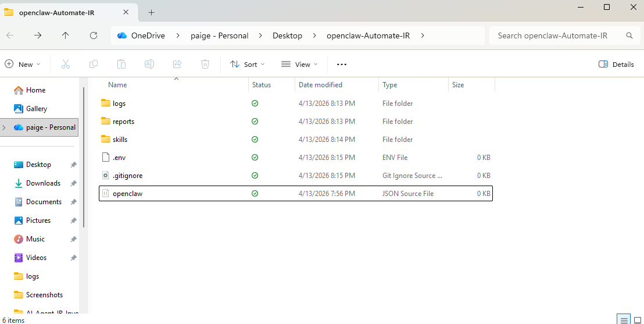Close the openclaw-Automate-IR tab

point(126,12)
